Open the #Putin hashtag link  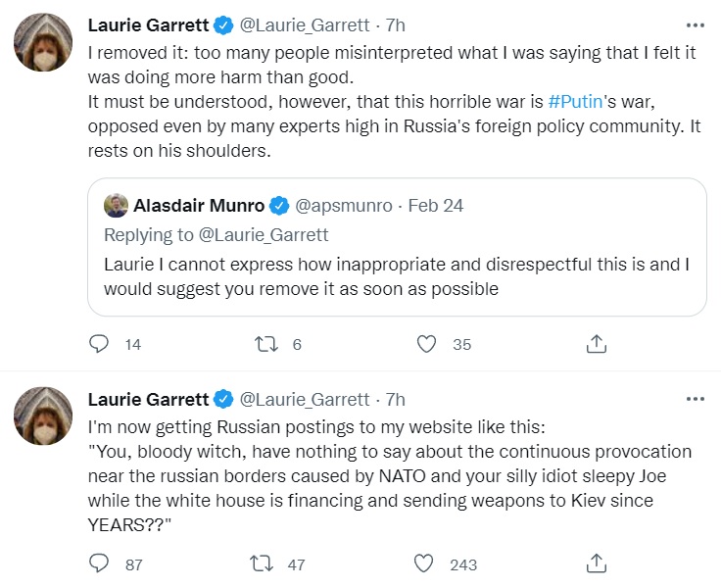pos(575,102)
